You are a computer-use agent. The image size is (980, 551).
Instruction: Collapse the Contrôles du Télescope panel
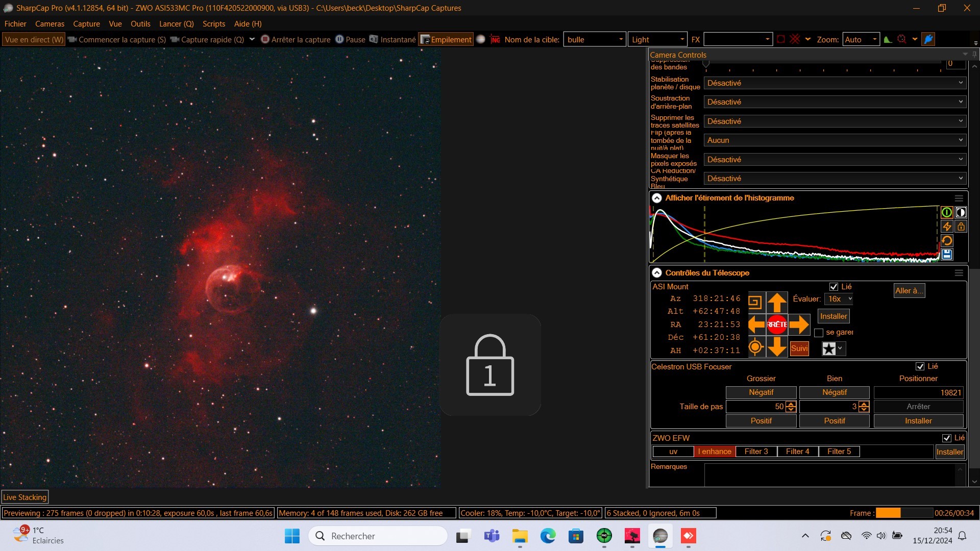point(657,273)
